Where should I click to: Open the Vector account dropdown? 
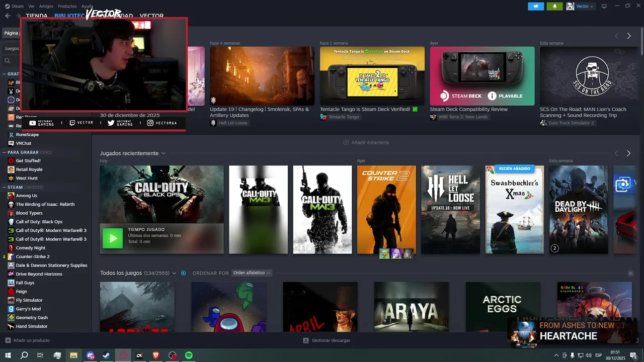581,6
